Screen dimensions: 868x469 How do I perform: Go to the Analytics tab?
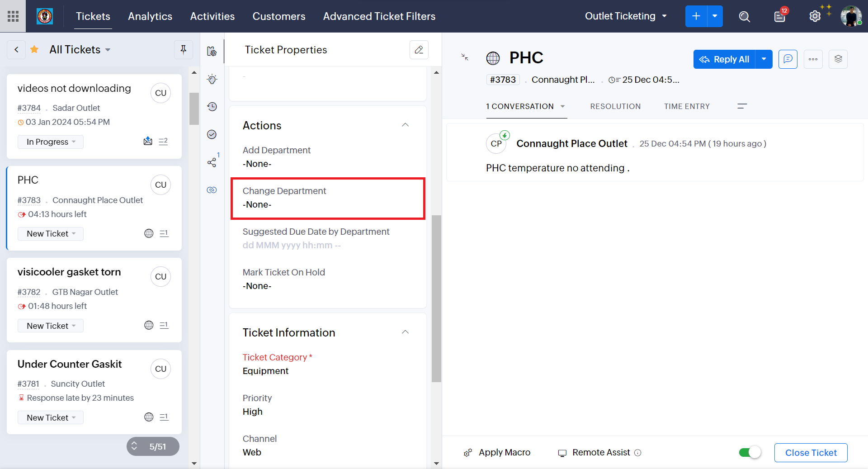pos(150,17)
